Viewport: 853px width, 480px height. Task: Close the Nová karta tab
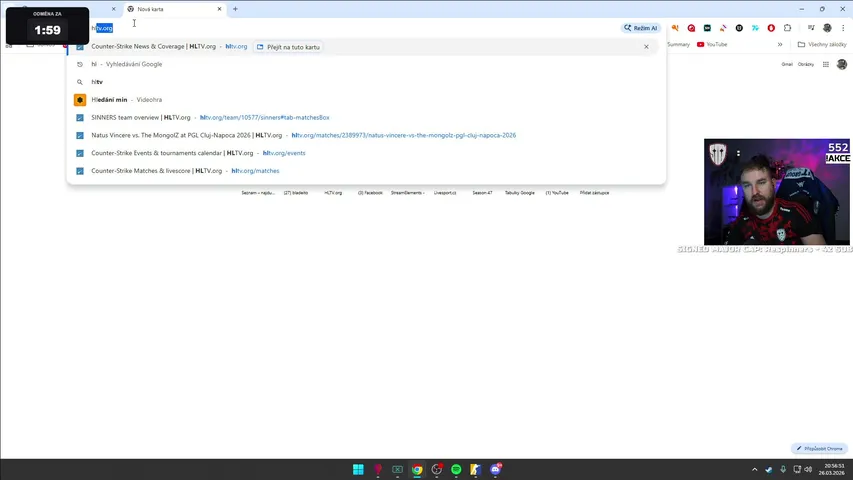click(219, 9)
